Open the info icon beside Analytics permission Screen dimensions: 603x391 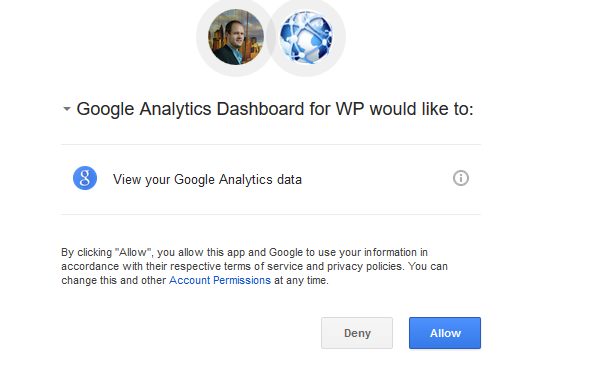[461, 178]
